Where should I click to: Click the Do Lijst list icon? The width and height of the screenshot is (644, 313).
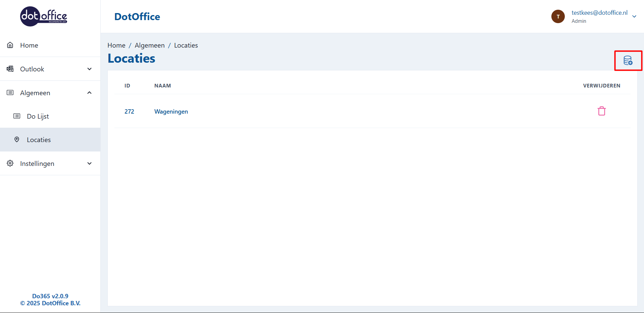17,116
